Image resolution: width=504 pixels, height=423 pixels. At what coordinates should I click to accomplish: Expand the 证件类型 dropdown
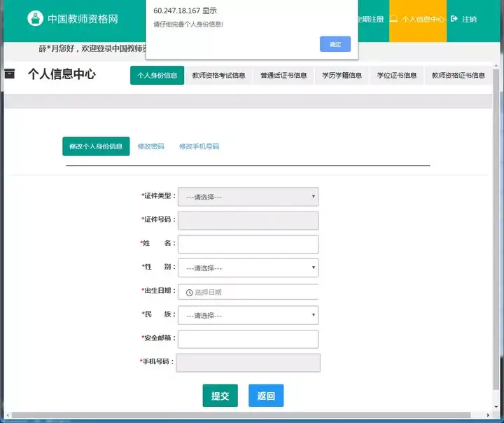248,197
